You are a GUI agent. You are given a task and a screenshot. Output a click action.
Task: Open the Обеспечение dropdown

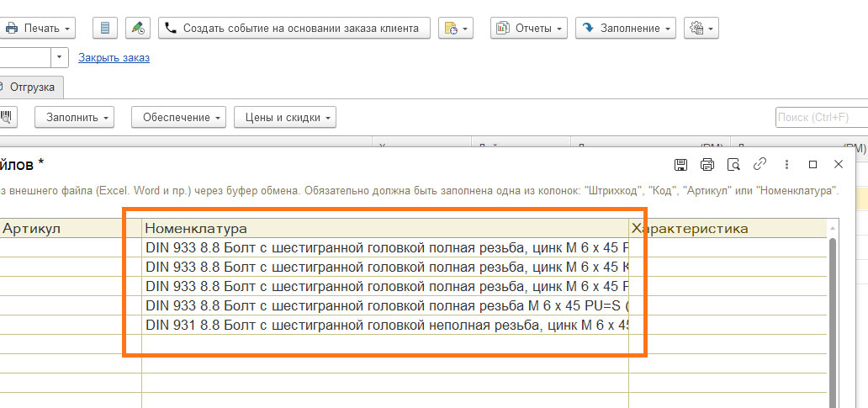coord(178,117)
